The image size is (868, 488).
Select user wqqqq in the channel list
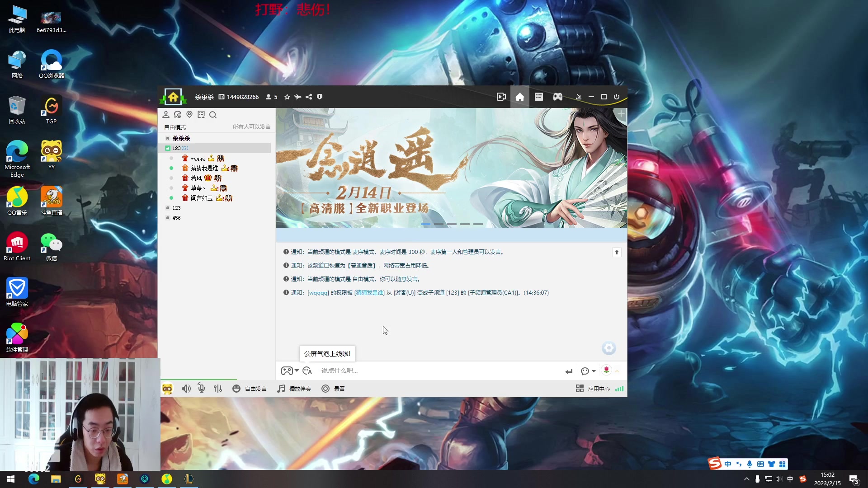(x=198, y=159)
